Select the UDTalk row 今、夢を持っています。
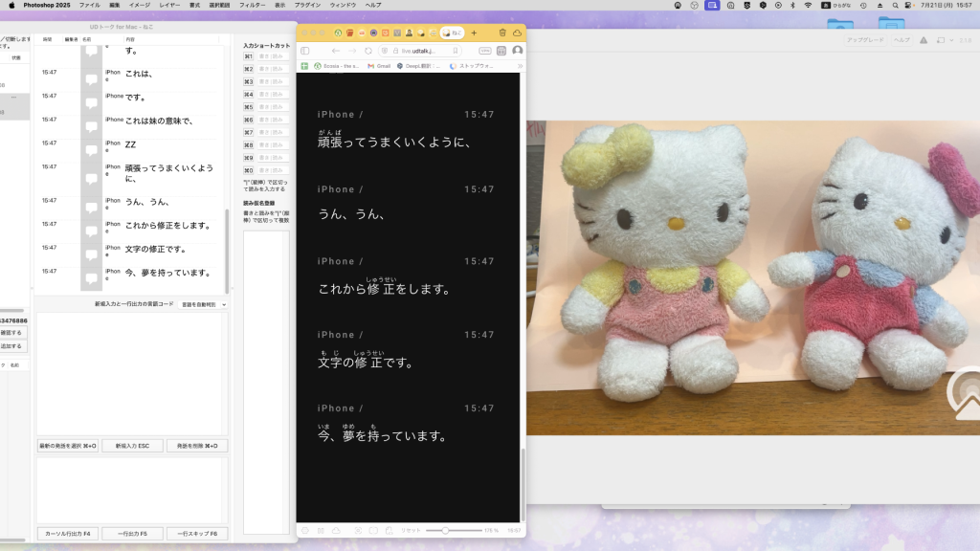Screen dimensions: 980x551 [x=129, y=274]
